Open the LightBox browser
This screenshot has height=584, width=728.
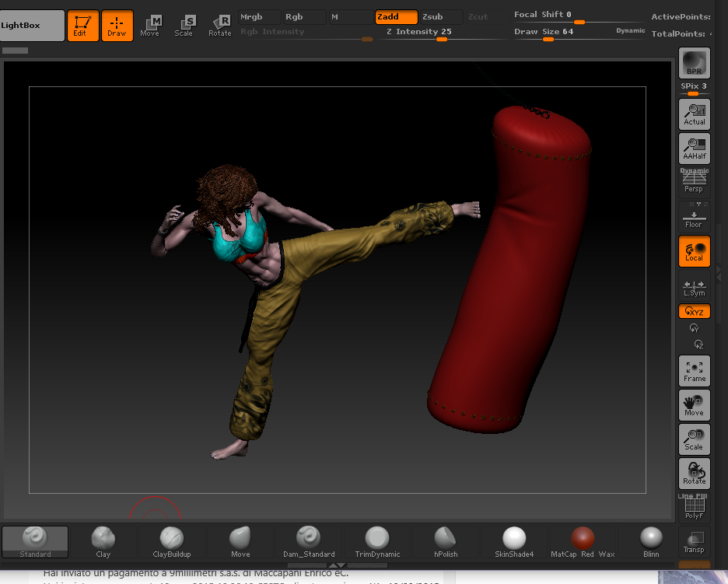[x=32, y=26]
